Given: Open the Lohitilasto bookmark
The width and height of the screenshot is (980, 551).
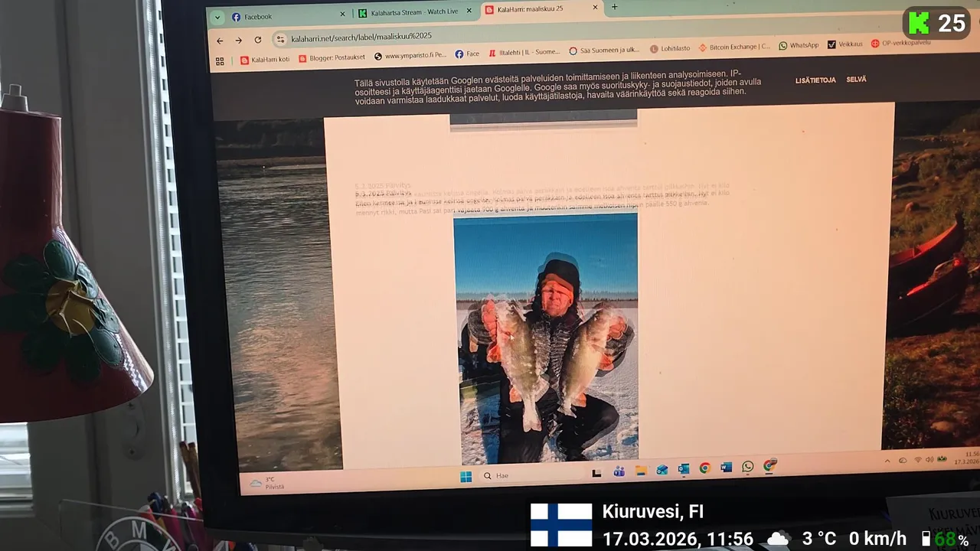Looking at the screenshot, I should coord(670,48).
